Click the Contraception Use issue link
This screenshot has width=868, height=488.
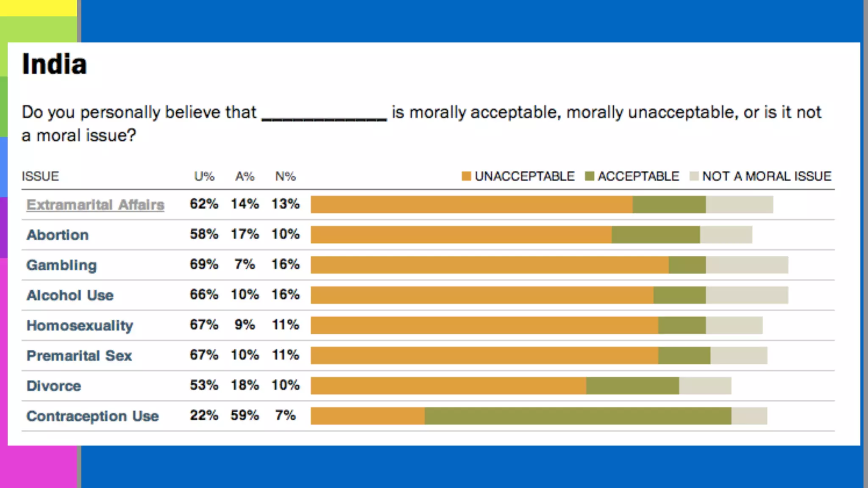coord(92,416)
